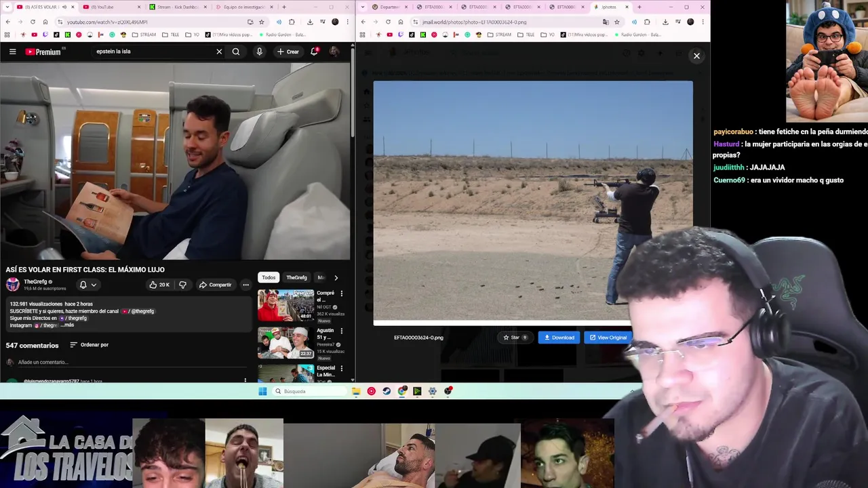Open STREAM bookmarks folder in YouTube window
The image size is (868, 488).
pos(144,35)
